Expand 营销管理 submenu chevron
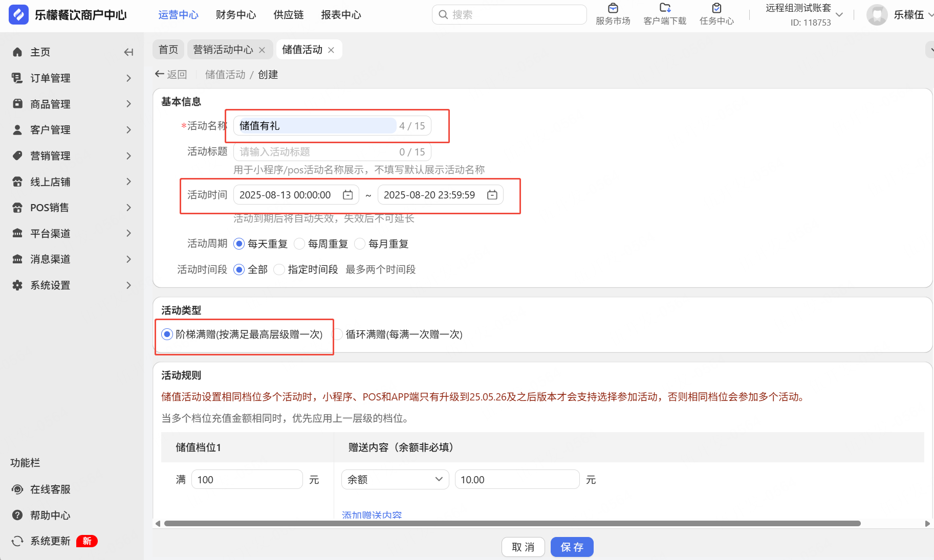The height and width of the screenshot is (560, 934). click(128, 155)
